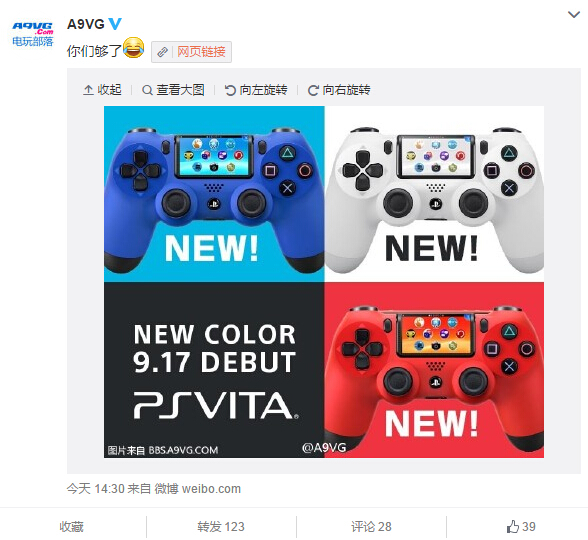Open the A9VG username link
The height and width of the screenshot is (540, 588).
[x=86, y=24]
